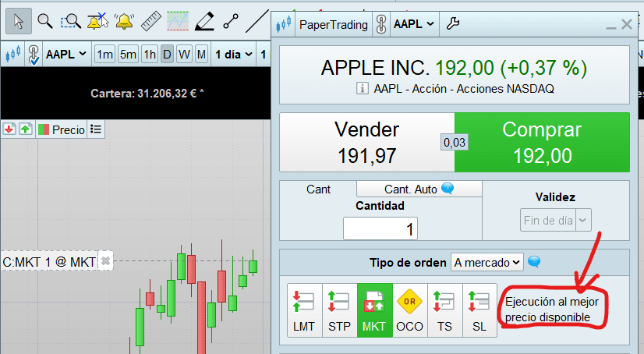Select the pencil drawing tool

click(204, 21)
